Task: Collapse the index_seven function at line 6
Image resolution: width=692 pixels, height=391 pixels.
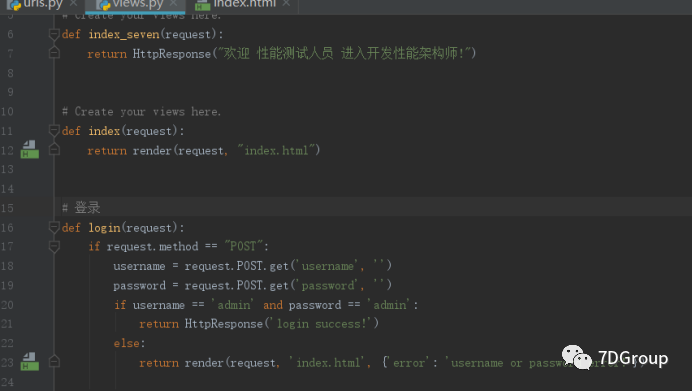Action: tap(54, 34)
